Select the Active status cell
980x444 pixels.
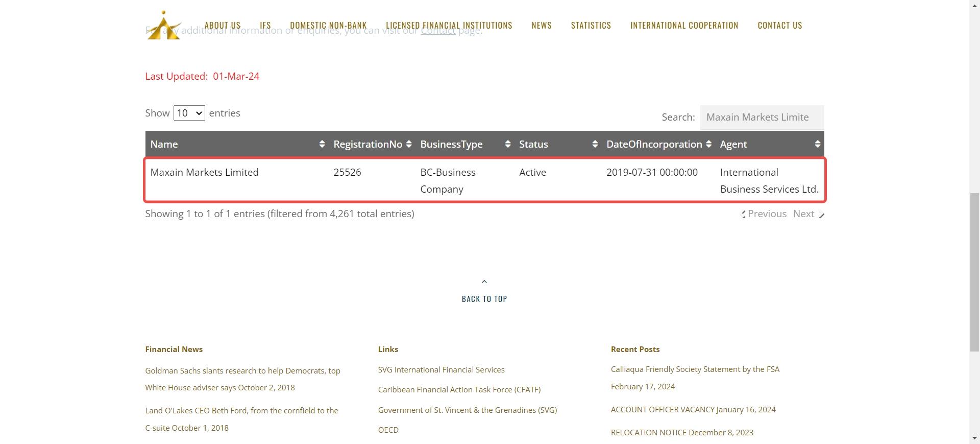(532, 172)
